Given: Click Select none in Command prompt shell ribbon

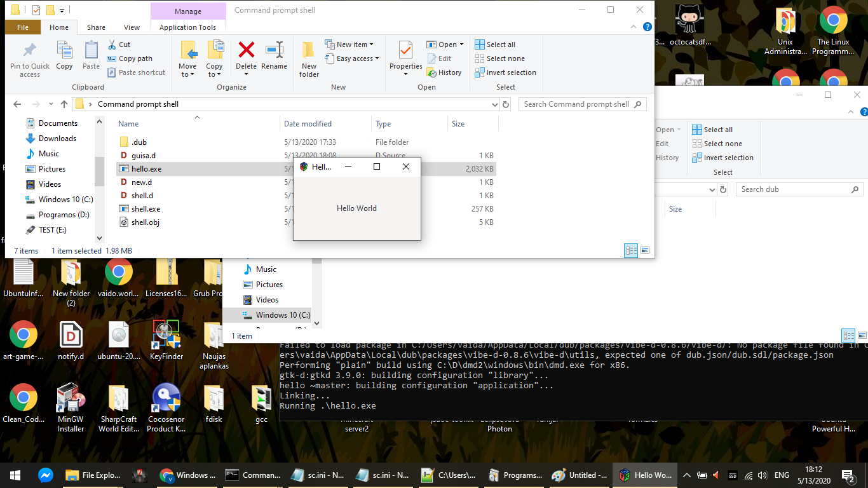Looking at the screenshot, I should (x=499, y=58).
